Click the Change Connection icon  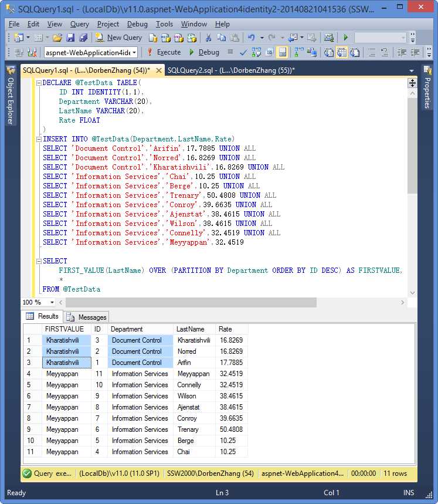[32, 52]
